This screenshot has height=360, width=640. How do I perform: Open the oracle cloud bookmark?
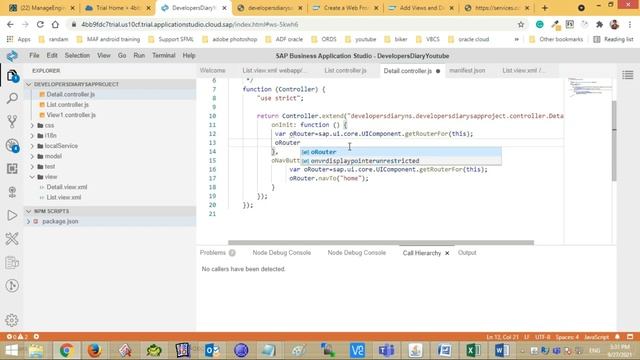[469, 39]
